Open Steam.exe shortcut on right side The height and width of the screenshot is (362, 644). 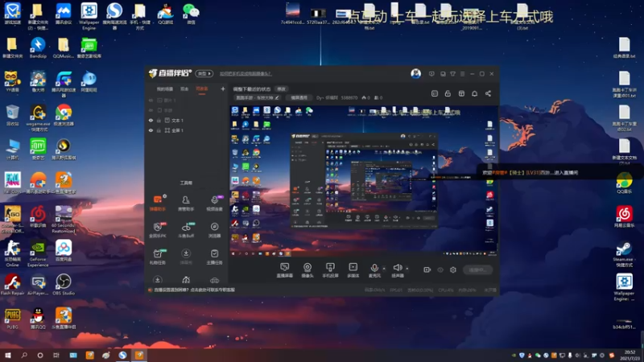[624, 254]
